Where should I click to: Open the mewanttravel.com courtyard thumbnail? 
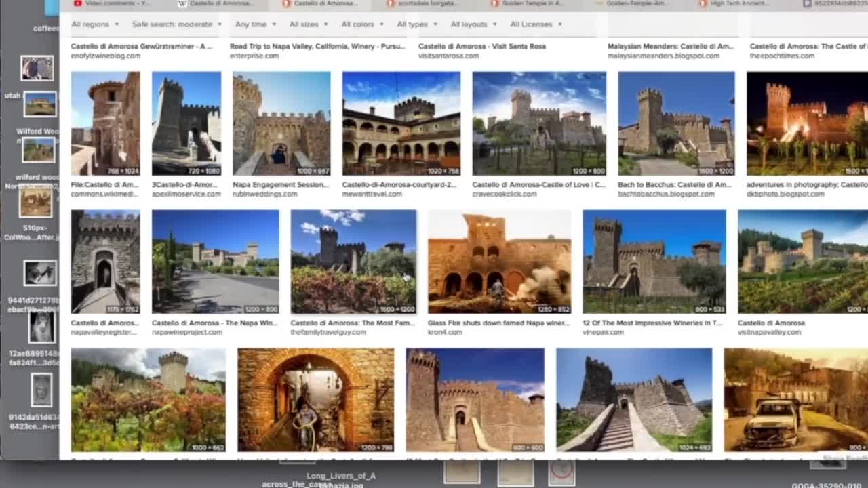click(401, 123)
